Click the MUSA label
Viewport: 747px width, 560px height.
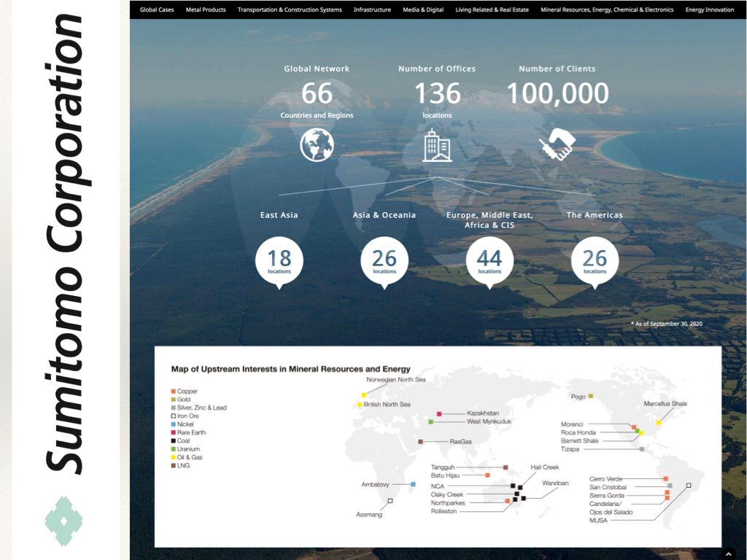coord(598,521)
